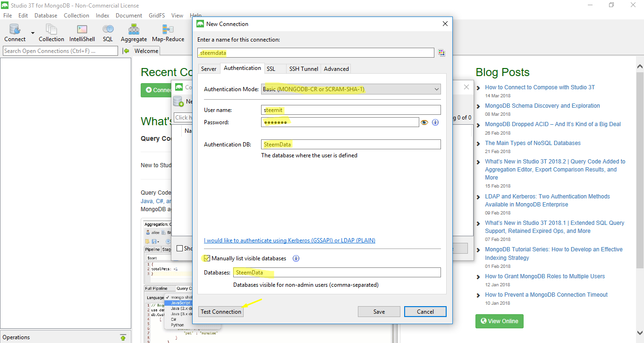644x343 pixels.
Task: Switch to the Server tab
Action: 209,69
